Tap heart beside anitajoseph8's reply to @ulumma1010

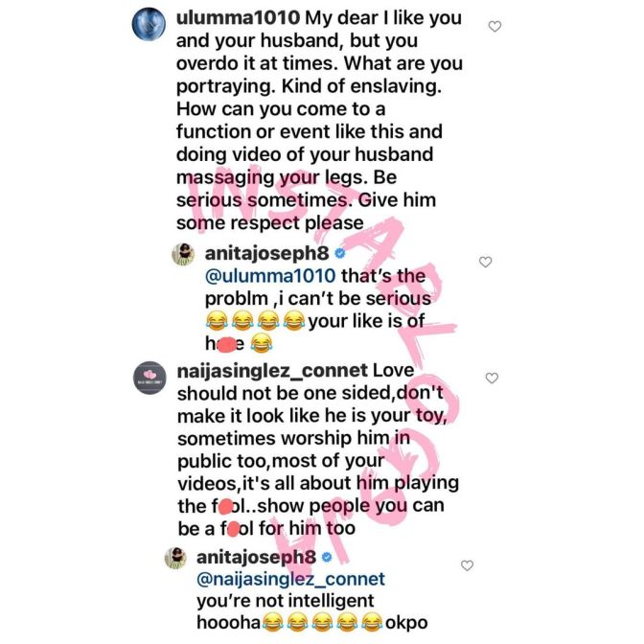[x=486, y=262]
